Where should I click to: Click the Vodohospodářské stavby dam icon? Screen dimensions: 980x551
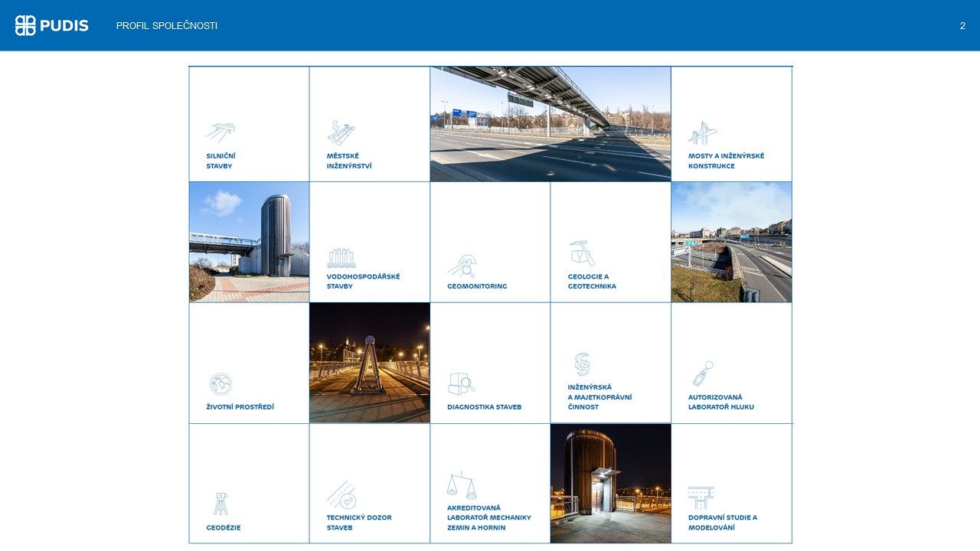341,258
